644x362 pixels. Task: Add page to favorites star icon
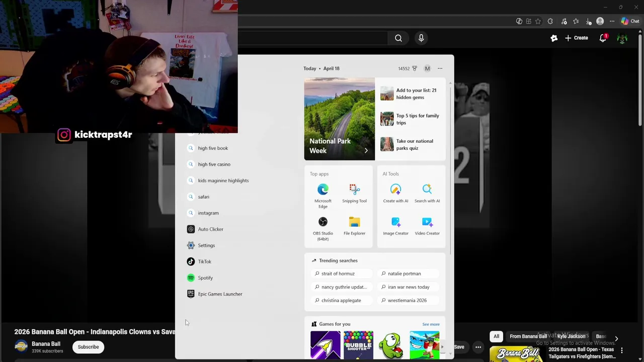538,21
